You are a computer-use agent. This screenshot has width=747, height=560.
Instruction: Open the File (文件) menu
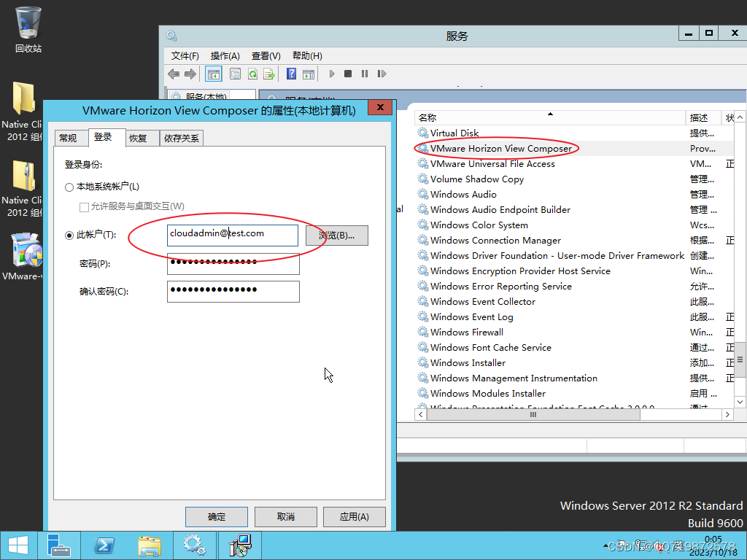(x=185, y=56)
